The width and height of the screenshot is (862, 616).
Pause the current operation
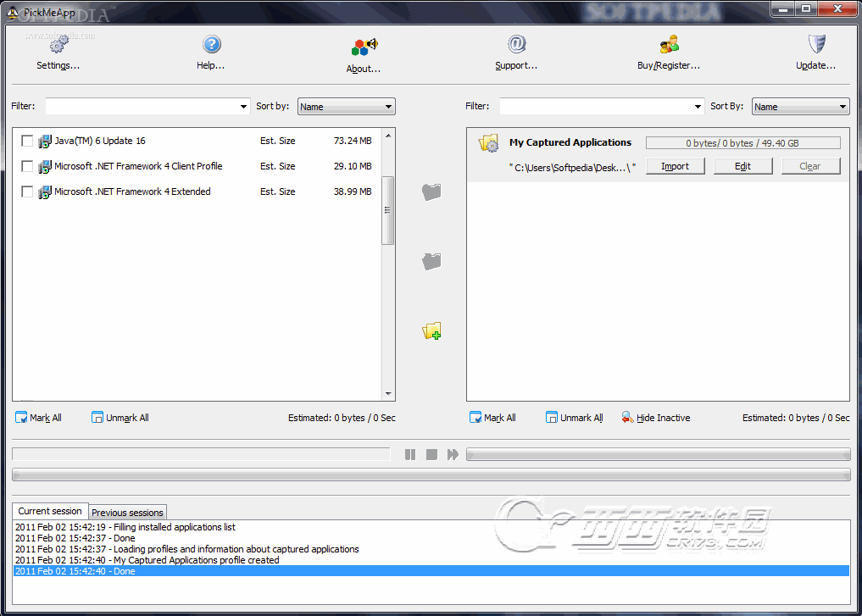[410, 454]
